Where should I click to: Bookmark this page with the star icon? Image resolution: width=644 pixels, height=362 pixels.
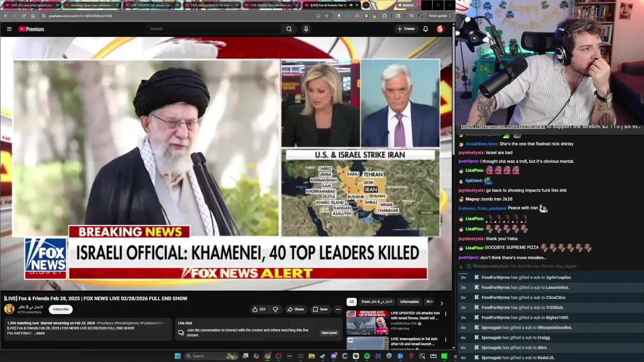327,16
